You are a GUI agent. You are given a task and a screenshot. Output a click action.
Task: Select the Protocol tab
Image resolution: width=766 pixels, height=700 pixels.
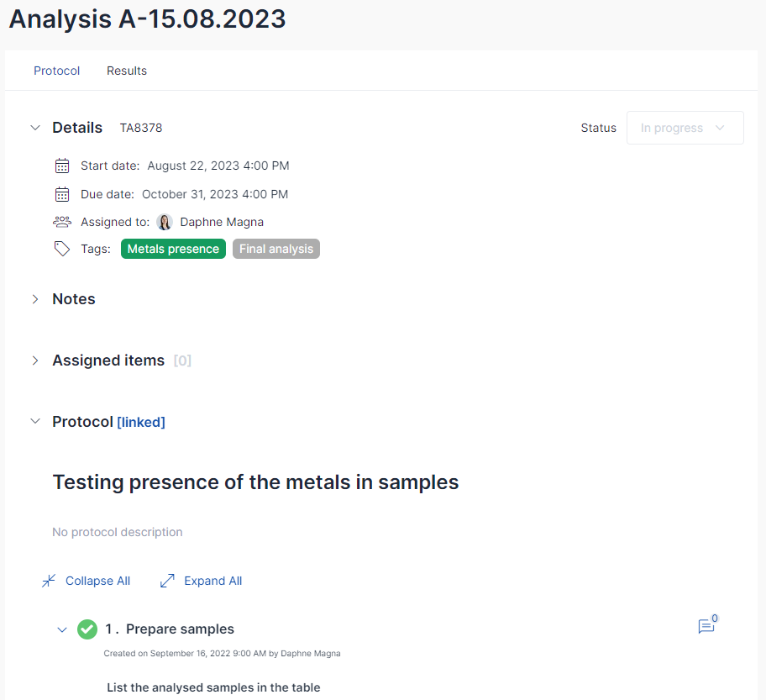pos(56,71)
